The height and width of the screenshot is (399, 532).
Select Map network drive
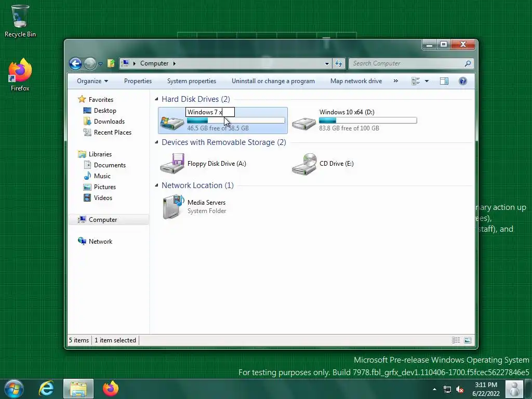(356, 81)
